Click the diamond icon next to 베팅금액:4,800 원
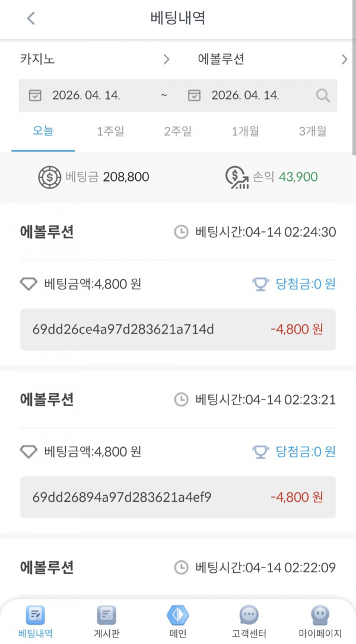 29,283
